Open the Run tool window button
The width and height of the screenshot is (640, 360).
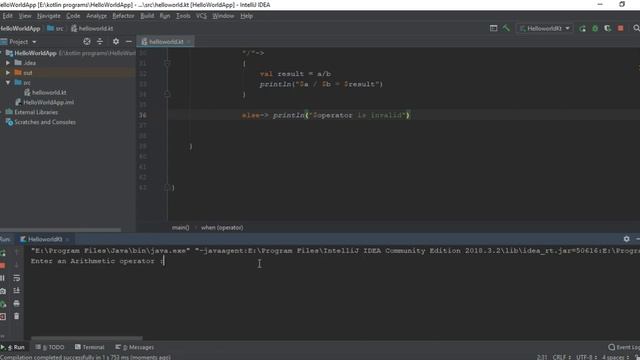click(x=13, y=347)
